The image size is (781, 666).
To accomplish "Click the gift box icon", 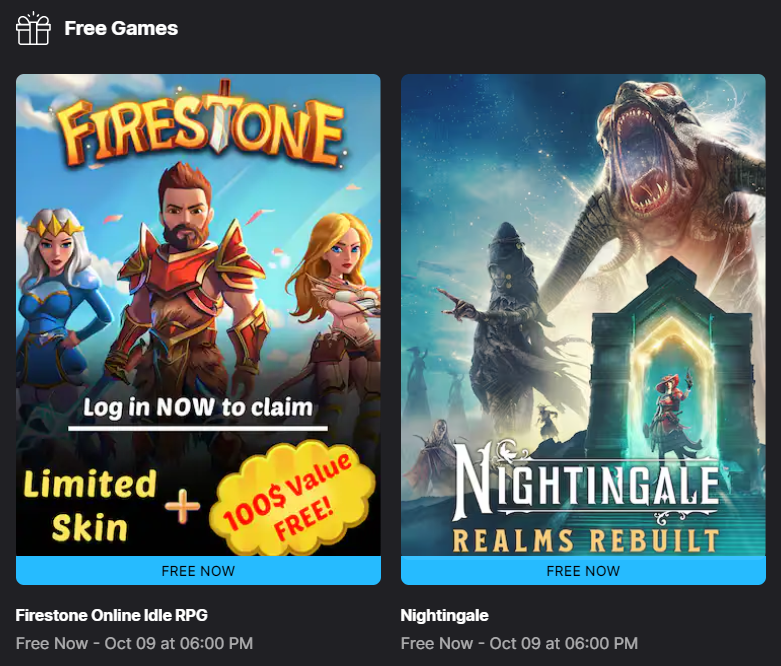I will [x=33, y=28].
